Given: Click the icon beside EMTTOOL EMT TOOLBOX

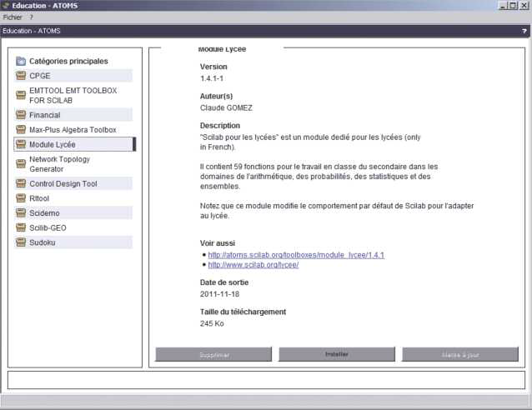Looking at the screenshot, I should coord(21,95).
